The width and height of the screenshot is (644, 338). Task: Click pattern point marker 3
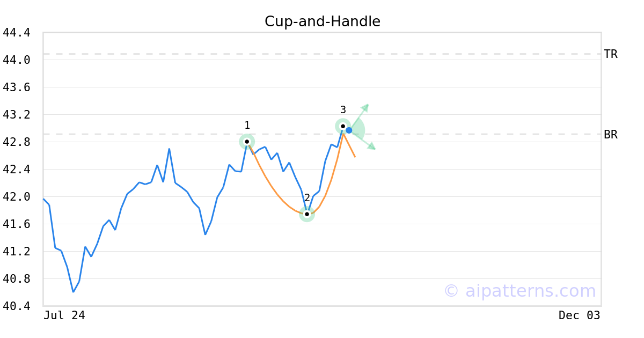tap(343, 126)
